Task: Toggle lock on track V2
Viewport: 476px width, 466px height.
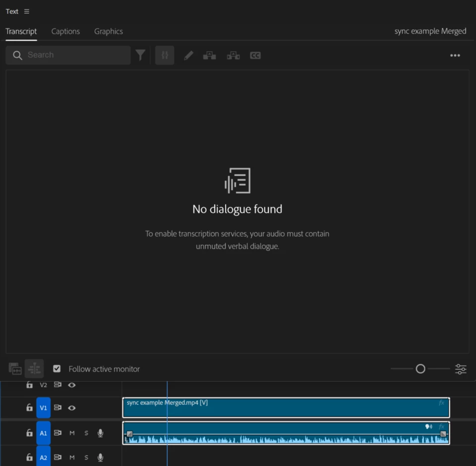Action: point(29,385)
